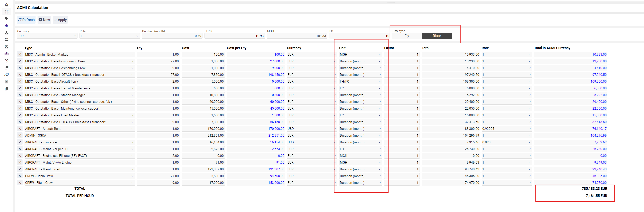Open the chain link icon in sidebar
Screen dimensions: 644x212
click(x=7, y=75)
